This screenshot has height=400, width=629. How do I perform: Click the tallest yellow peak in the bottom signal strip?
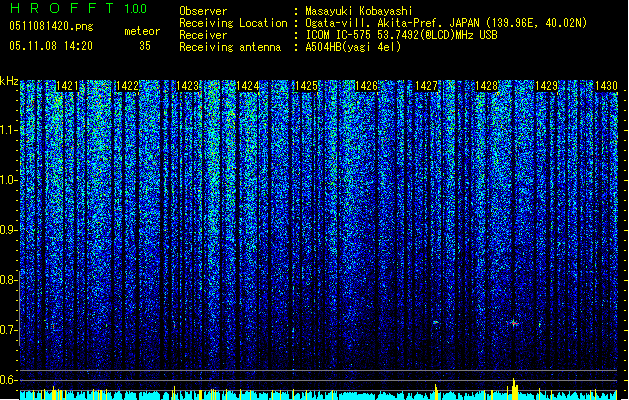(x=514, y=388)
